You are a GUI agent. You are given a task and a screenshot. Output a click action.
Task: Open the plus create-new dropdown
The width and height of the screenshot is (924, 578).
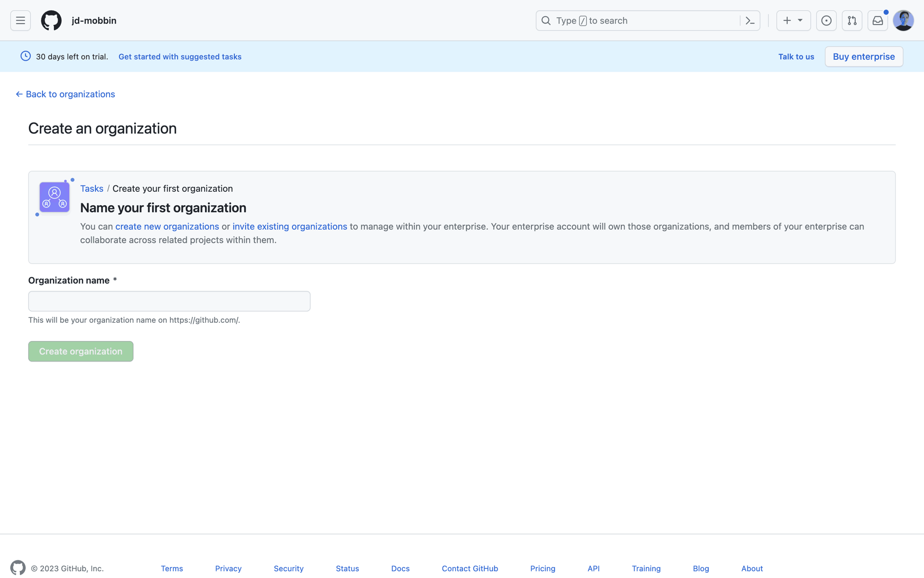(793, 20)
